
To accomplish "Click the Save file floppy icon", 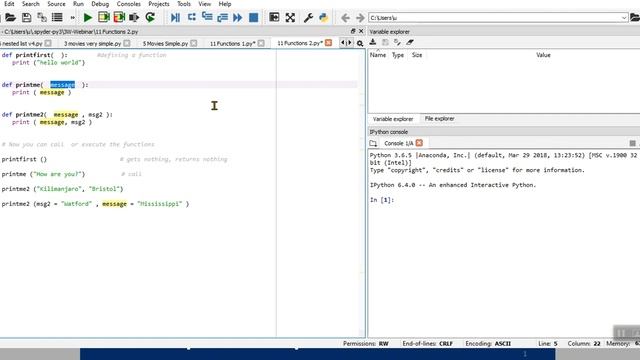I will (27, 18).
